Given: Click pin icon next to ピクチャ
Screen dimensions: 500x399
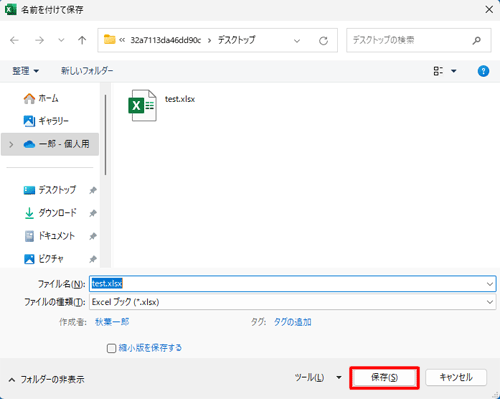Looking at the screenshot, I should pyautogui.click(x=93, y=259).
